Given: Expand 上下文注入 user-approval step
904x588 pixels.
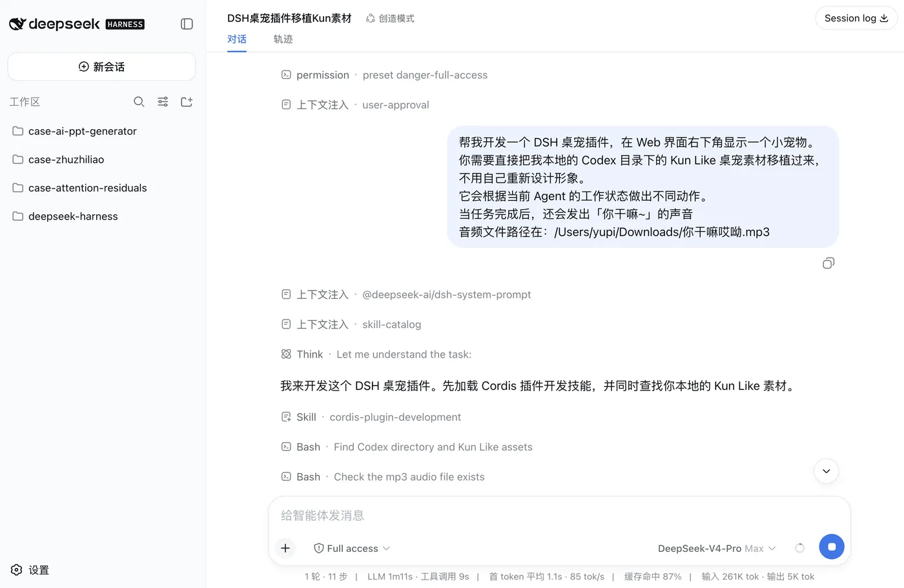Looking at the screenshot, I should [355, 105].
